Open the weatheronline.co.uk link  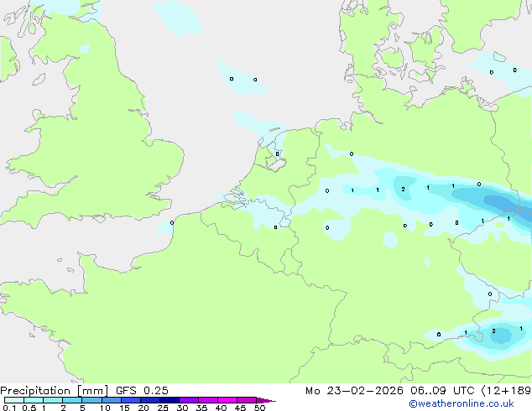click(x=461, y=403)
